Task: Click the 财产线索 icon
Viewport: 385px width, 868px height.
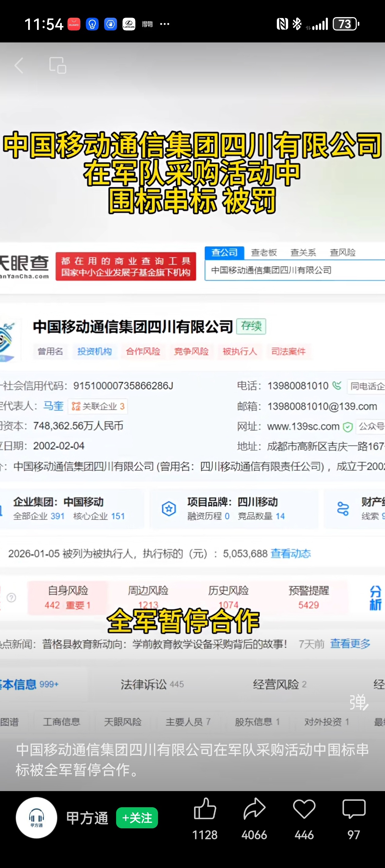Action: point(343,508)
